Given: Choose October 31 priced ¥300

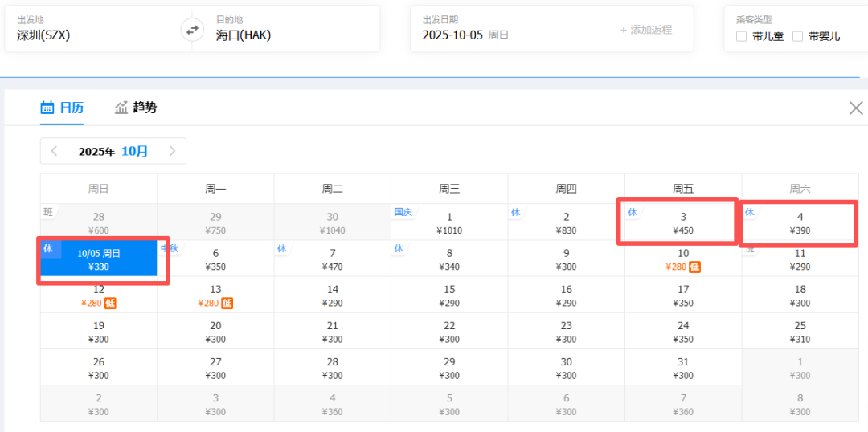Looking at the screenshot, I should click(682, 368).
